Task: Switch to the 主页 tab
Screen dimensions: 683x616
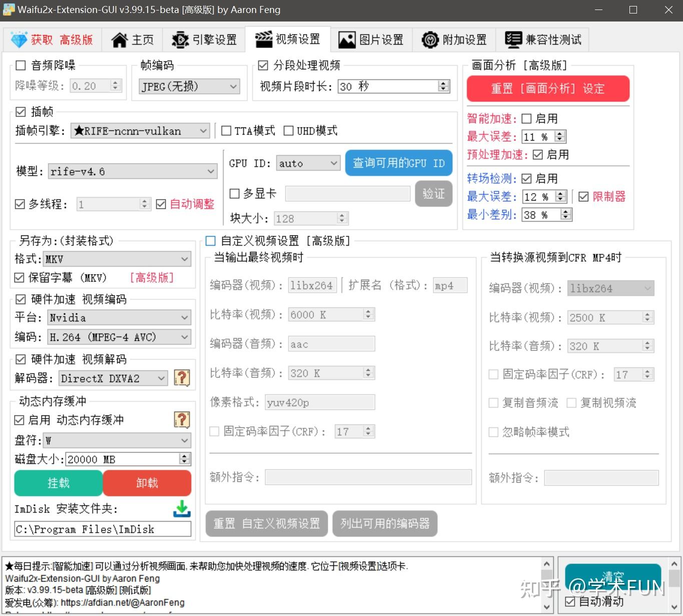Action: coord(132,39)
